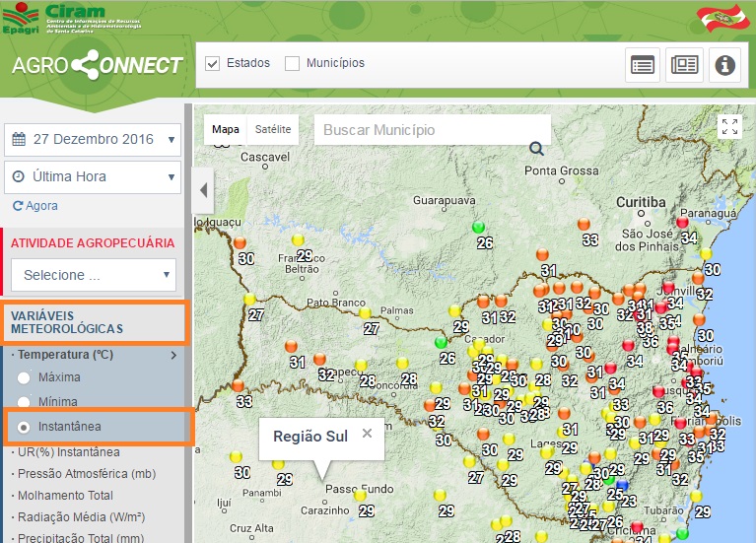Select Pressão Atmosférica (mb) variable
This screenshot has width=756, height=543.
point(87,474)
